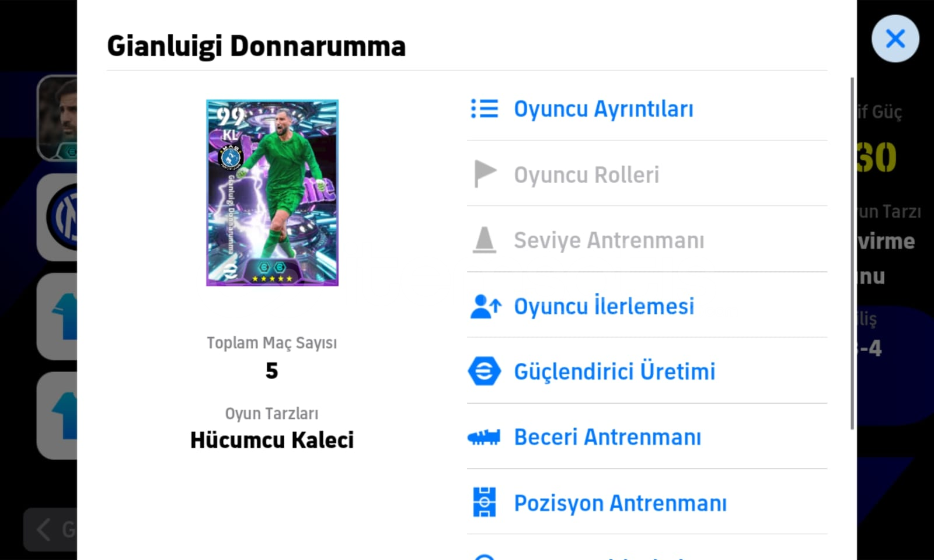Click the hexagon icon for Güçlendirici Üretimi
Screen dimensions: 934x560
(x=484, y=372)
